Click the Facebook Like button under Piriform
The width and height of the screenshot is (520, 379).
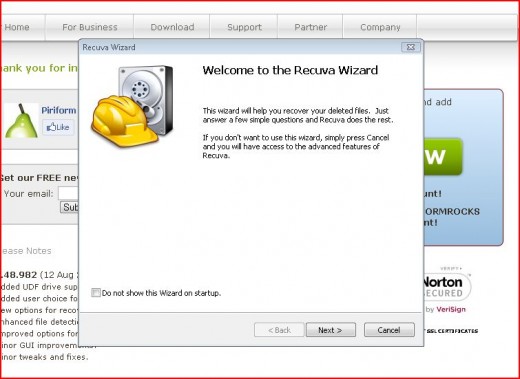pos(58,127)
